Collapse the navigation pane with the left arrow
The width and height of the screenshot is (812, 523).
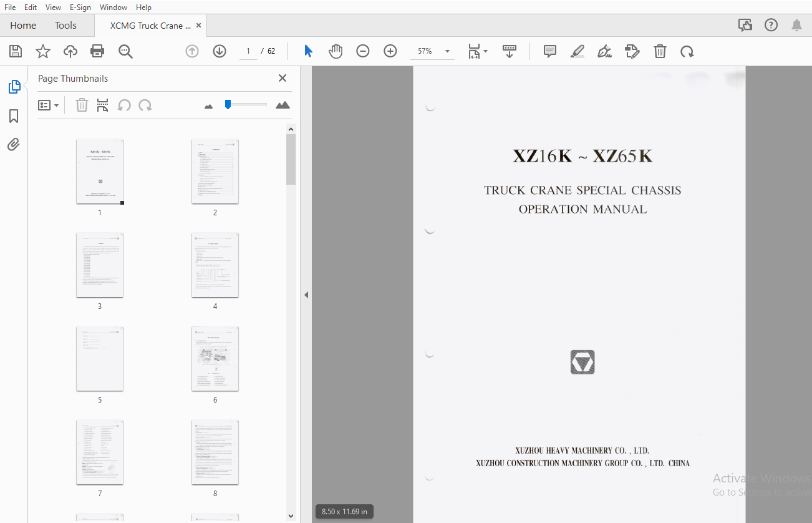306,295
